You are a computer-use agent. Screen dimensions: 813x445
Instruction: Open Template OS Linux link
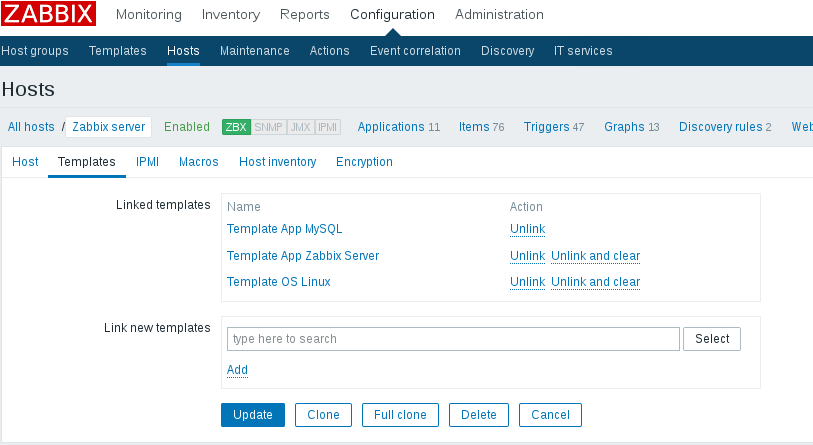(278, 282)
